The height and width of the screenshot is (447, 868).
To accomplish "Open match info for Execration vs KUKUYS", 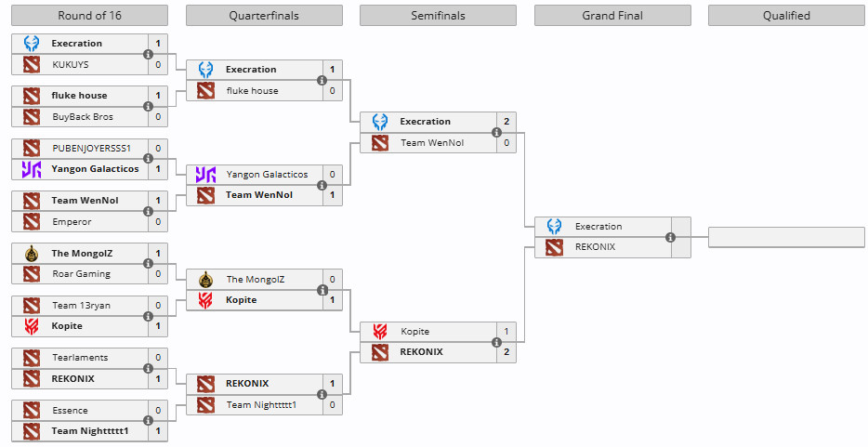I will pyautogui.click(x=148, y=54).
